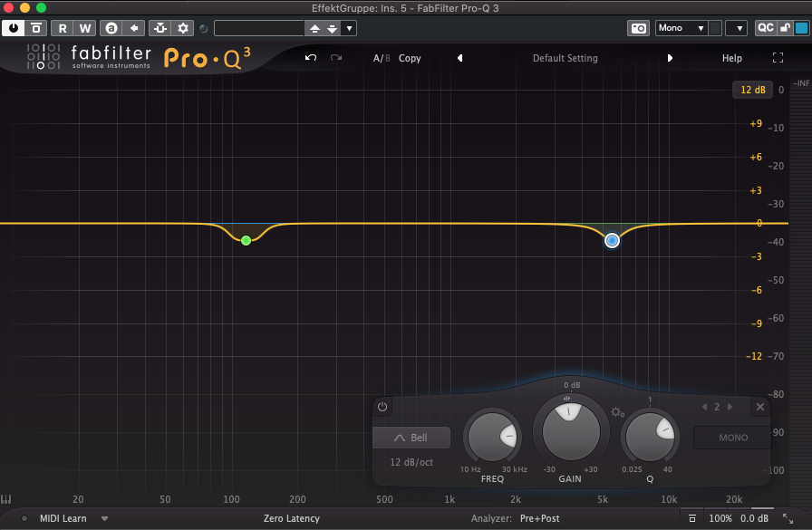Click the gain-Q interaction gear icon
The height and width of the screenshot is (530, 812).
[x=617, y=412]
